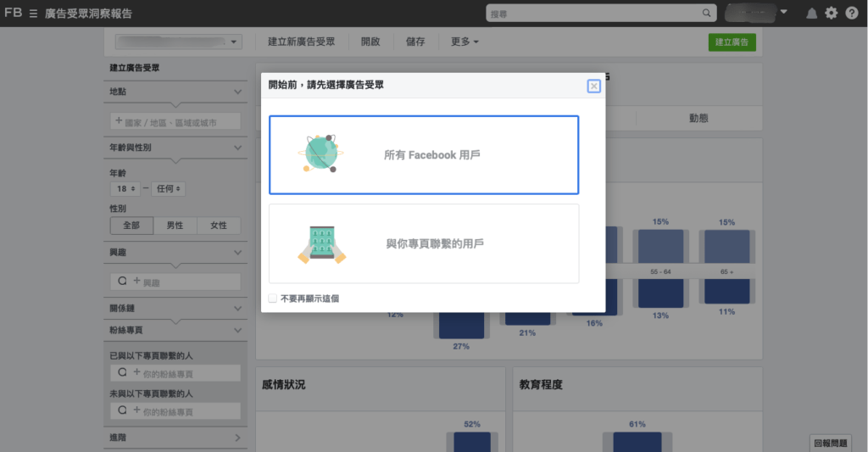Screen dimensions: 868x452
Task: Click the 回報問題 button
Action: (x=831, y=444)
